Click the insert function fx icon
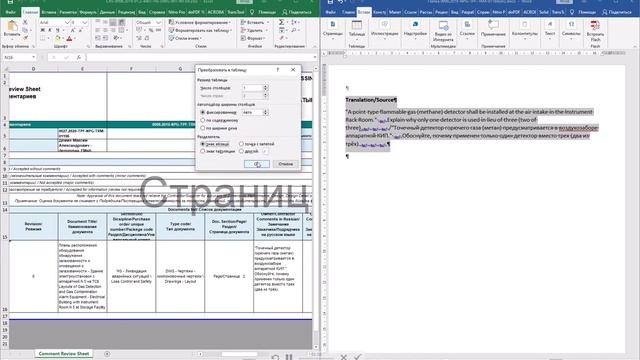Image resolution: width=640 pixels, height=360 pixels. [79, 58]
